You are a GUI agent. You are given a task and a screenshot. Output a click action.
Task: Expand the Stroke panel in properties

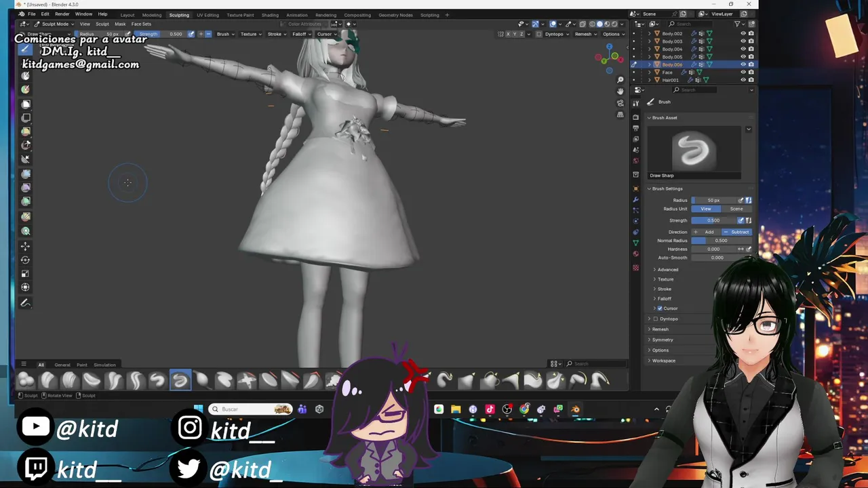(664, 289)
